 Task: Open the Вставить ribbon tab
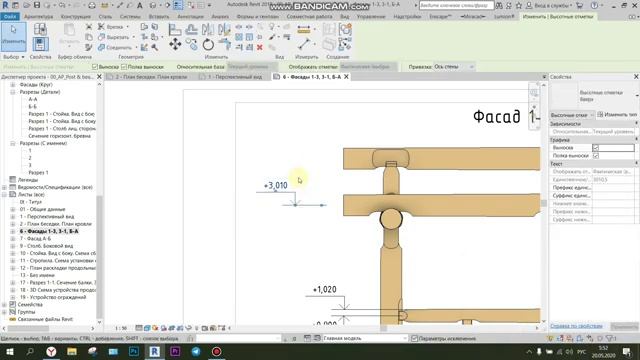point(158,16)
